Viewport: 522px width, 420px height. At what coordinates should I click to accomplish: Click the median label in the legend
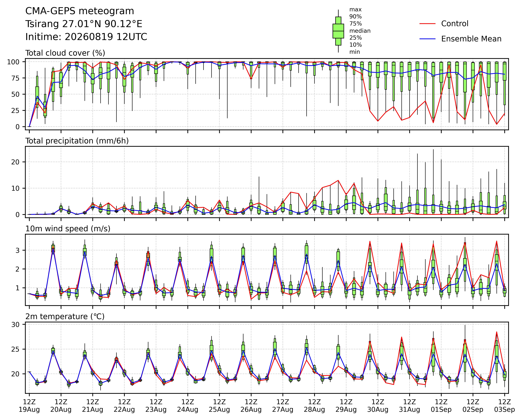(360, 31)
